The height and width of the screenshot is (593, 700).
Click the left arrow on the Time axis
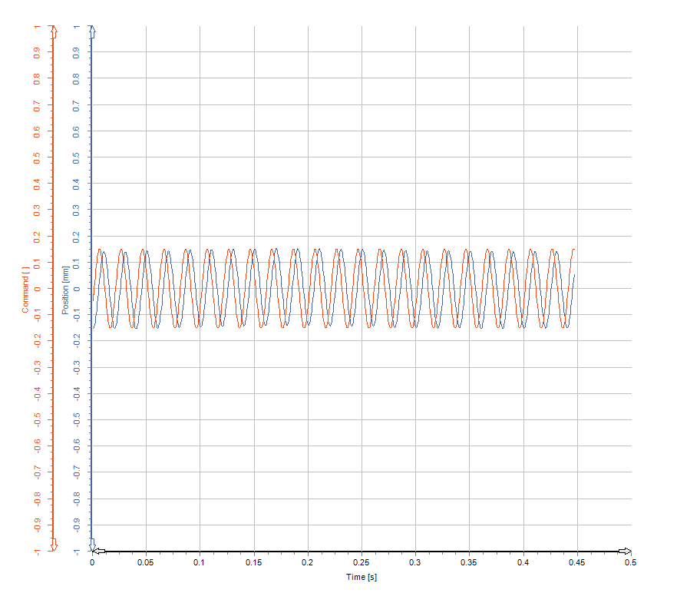(99, 551)
